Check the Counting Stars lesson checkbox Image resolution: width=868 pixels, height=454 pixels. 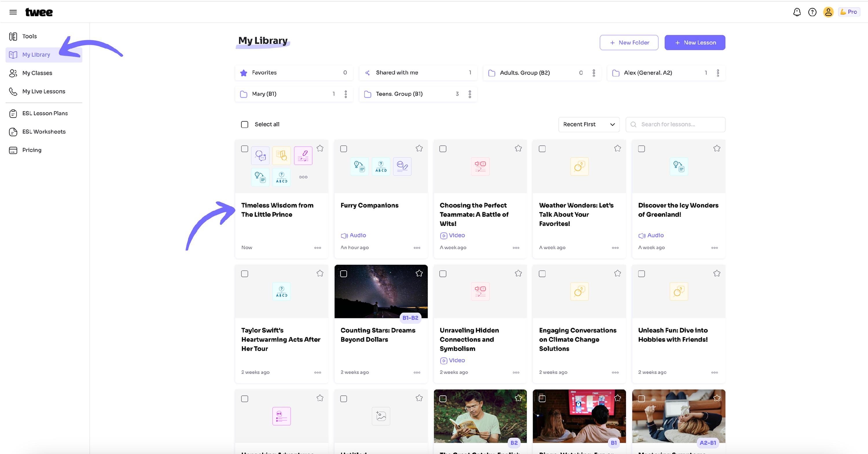[x=344, y=274]
